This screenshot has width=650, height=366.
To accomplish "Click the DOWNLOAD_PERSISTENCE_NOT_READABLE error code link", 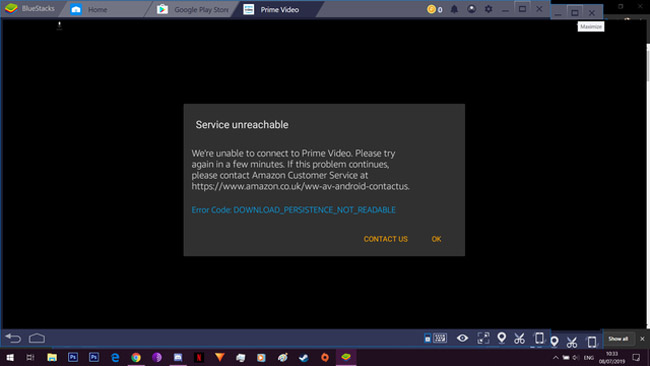I will pyautogui.click(x=314, y=210).
